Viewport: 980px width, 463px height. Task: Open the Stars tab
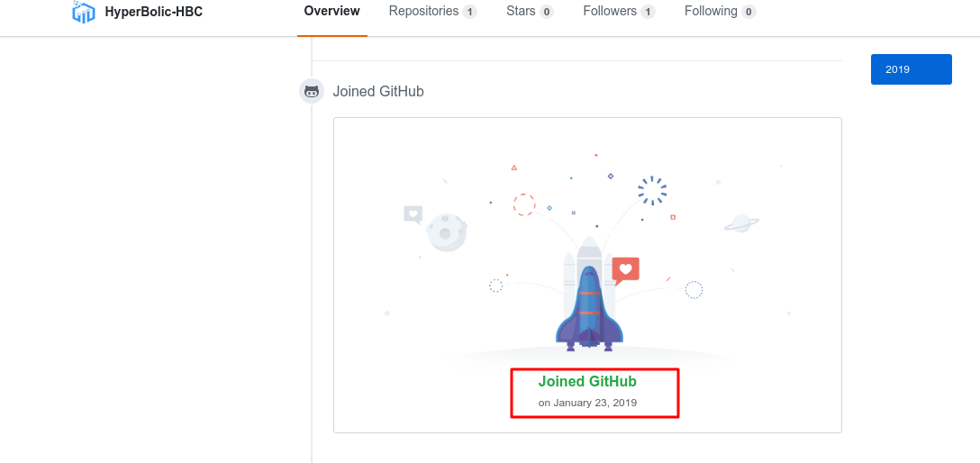point(530,11)
